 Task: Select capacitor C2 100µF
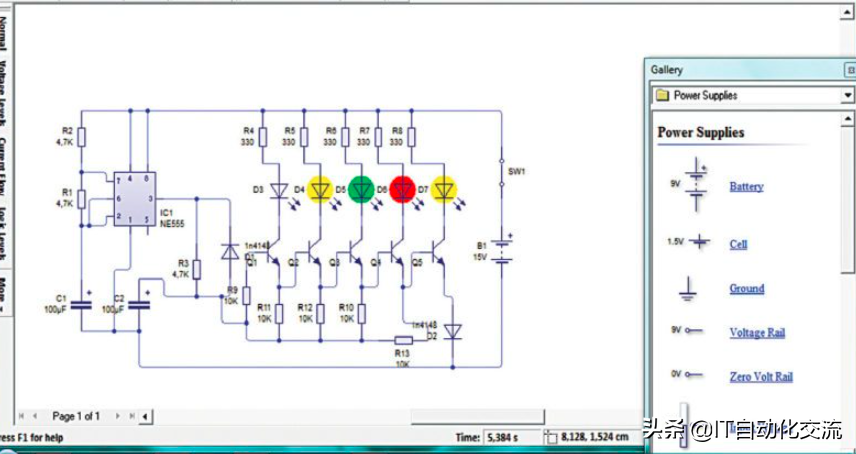click(x=139, y=305)
